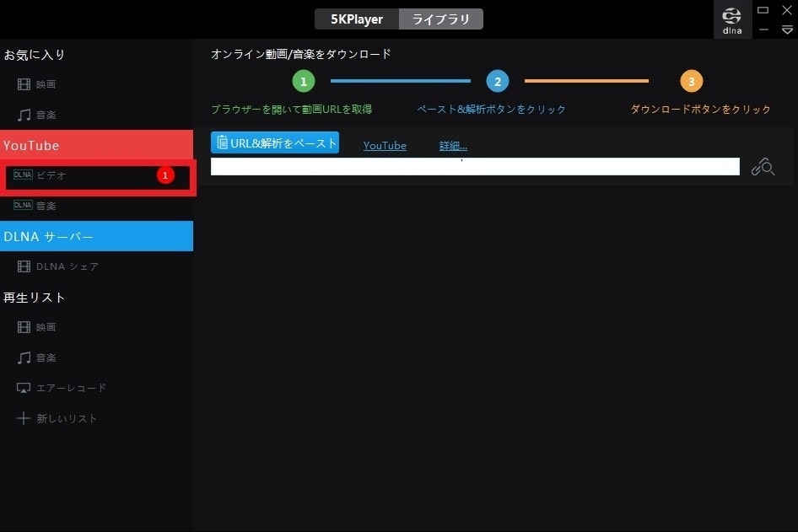Click the orange step 3 circle
Image resolution: width=798 pixels, height=532 pixels.
[691, 82]
